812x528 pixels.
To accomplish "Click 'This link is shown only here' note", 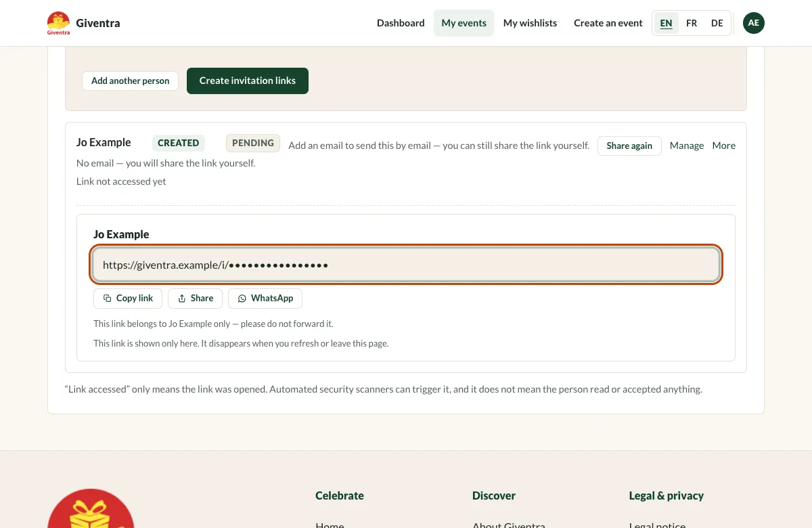I will (241, 343).
